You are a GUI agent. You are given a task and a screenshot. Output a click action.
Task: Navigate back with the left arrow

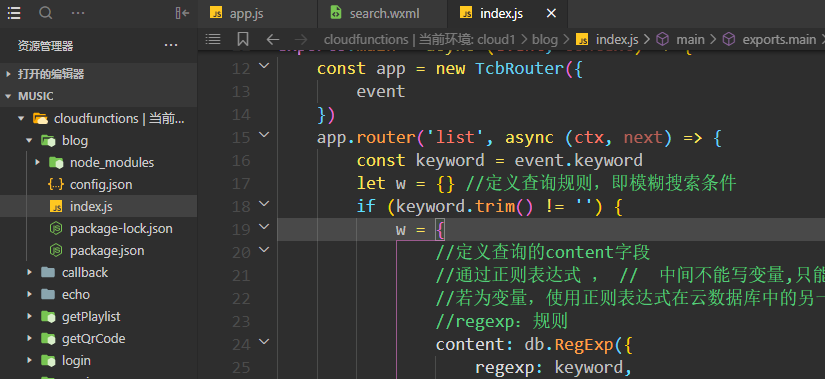click(273, 39)
